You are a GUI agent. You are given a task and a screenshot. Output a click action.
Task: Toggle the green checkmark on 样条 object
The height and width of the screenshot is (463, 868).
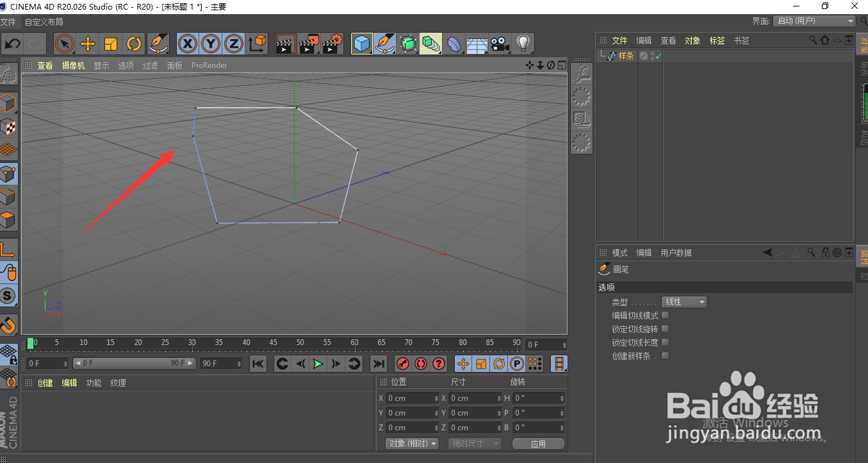tap(658, 56)
